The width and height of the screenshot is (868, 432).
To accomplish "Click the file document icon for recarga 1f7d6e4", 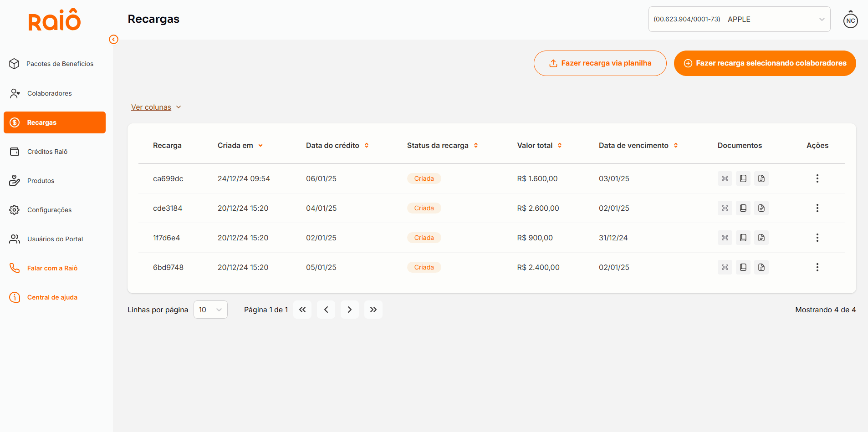I will (761, 238).
